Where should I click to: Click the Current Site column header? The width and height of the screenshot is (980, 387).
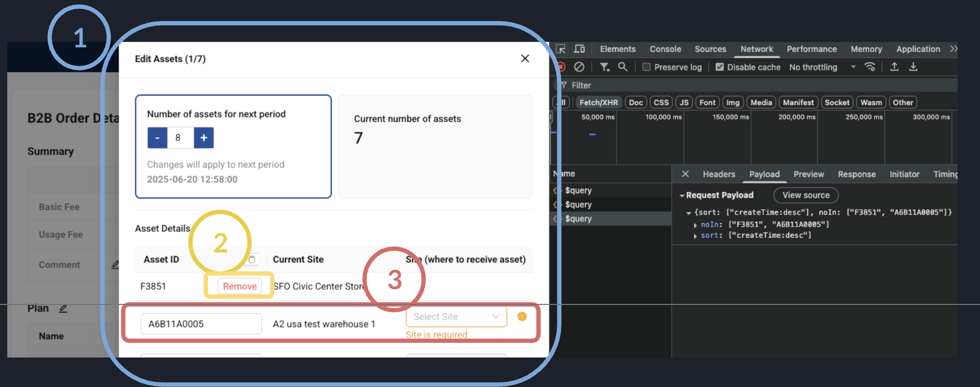tap(298, 259)
